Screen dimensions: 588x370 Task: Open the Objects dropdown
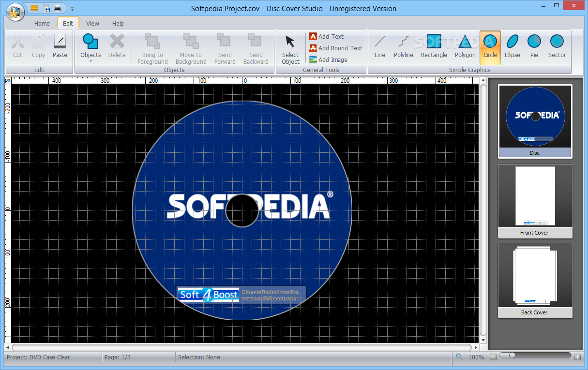[x=90, y=48]
